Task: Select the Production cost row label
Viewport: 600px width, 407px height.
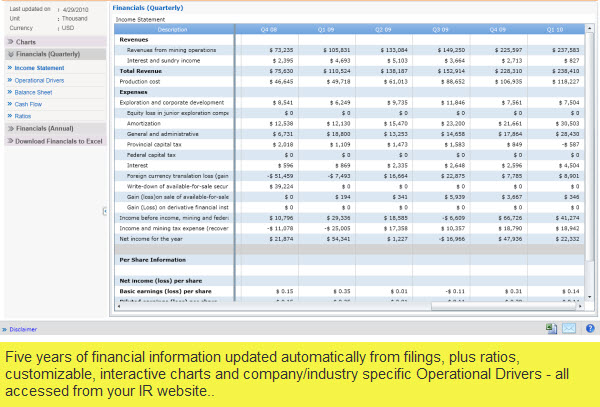Action: (x=140, y=81)
